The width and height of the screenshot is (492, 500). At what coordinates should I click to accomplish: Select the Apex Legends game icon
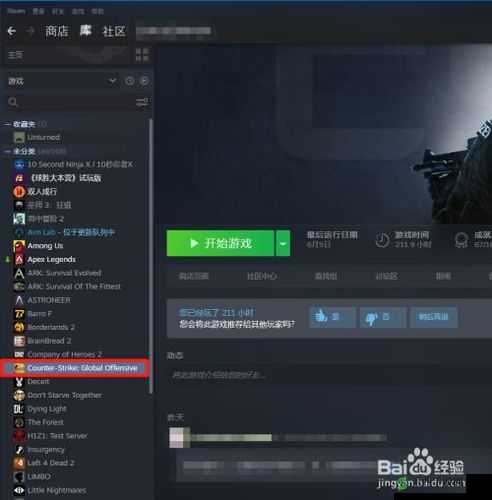pos(19,259)
